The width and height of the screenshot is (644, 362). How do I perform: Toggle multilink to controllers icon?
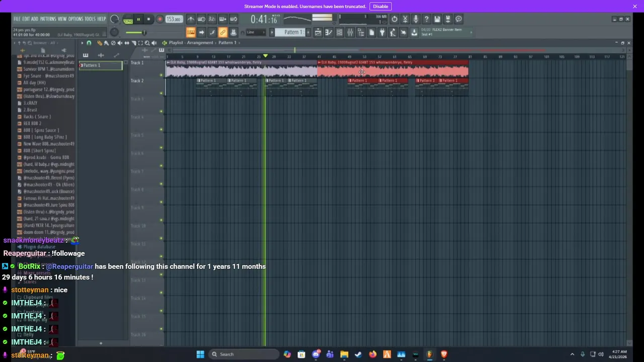222,32
